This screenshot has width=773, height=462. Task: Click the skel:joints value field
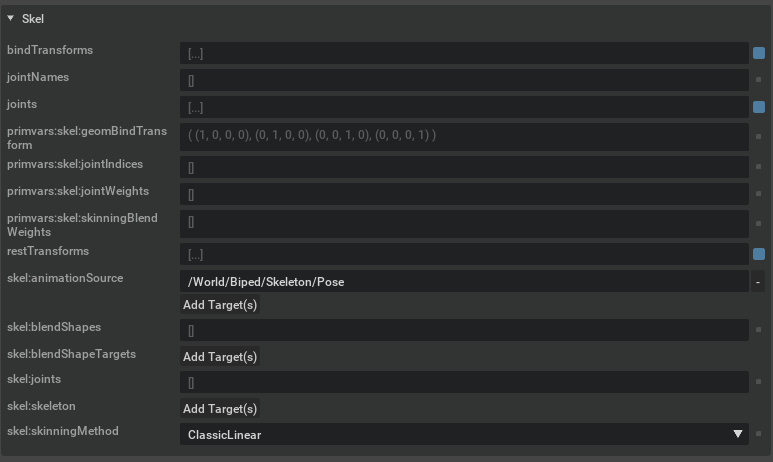(x=464, y=382)
